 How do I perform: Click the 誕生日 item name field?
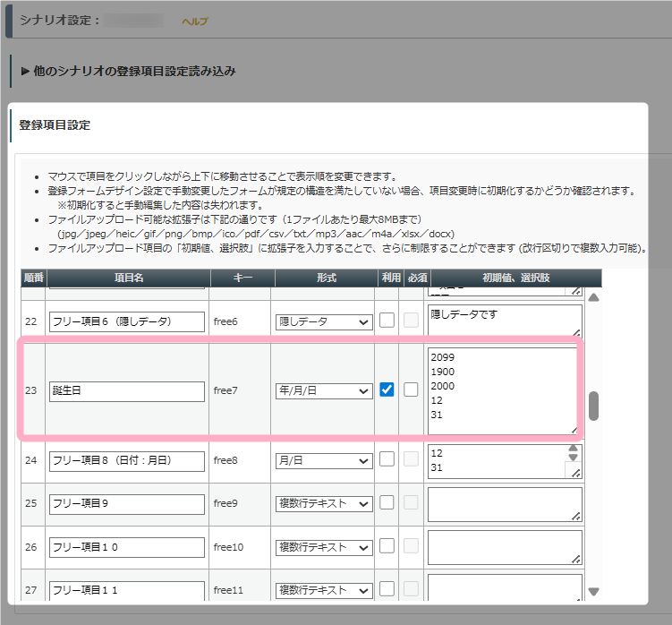click(x=126, y=391)
